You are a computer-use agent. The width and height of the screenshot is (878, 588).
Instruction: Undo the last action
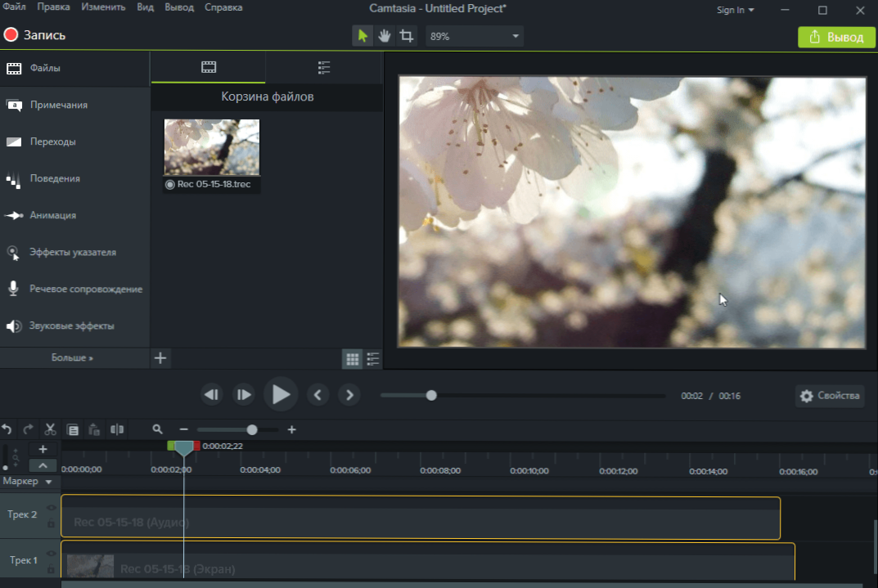pos(7,429)
